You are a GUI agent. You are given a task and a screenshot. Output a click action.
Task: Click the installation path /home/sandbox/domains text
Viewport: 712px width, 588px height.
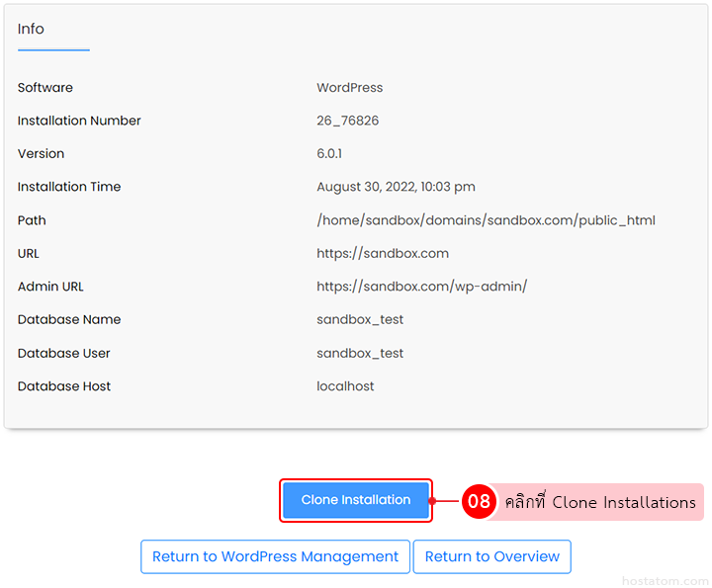click(486, 220)
